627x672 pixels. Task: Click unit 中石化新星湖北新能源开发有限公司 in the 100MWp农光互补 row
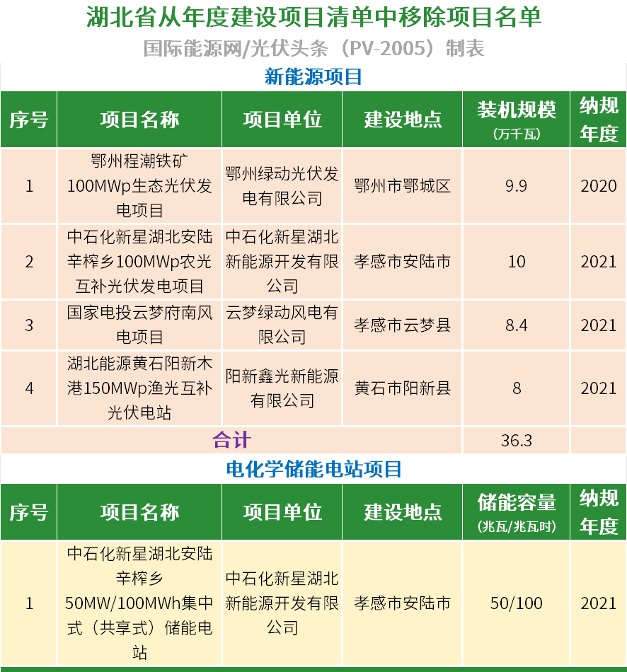point(282,262)
